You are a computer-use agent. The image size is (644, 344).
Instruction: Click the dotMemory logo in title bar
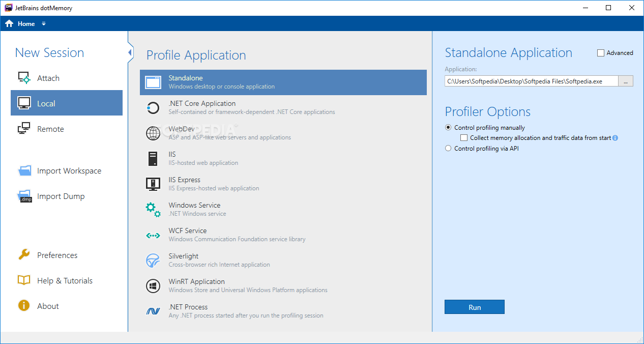8,8
